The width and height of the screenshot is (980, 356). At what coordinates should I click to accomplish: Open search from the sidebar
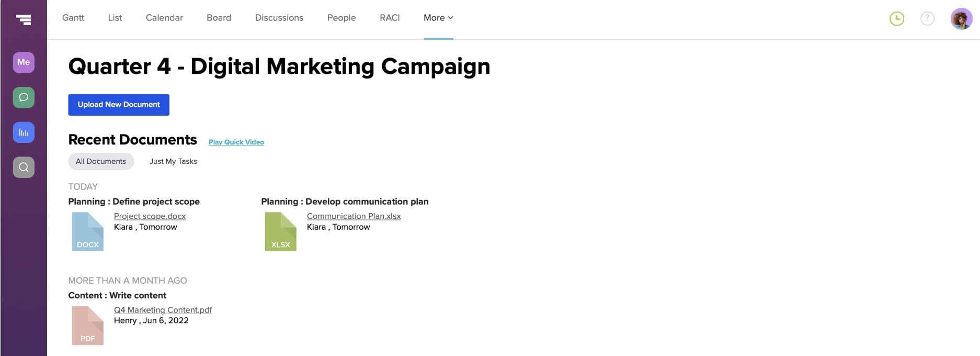point(23,166)
